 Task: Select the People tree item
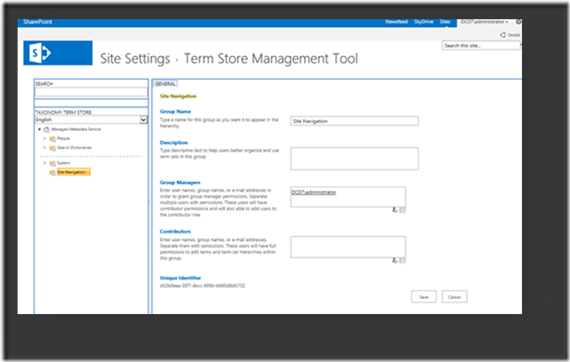point(63,138)
